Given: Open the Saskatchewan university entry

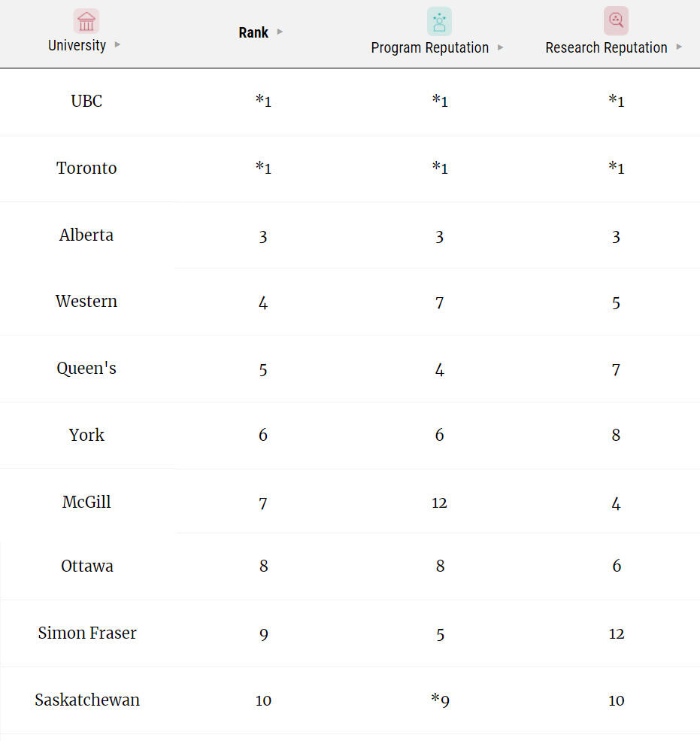Looking at the screenshot, I should click(87, 700).
